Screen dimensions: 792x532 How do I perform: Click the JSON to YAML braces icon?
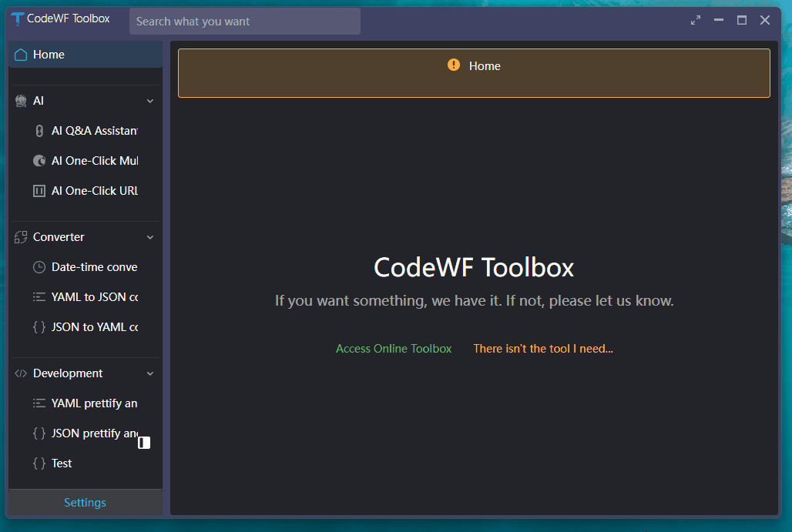pos(39,327)
